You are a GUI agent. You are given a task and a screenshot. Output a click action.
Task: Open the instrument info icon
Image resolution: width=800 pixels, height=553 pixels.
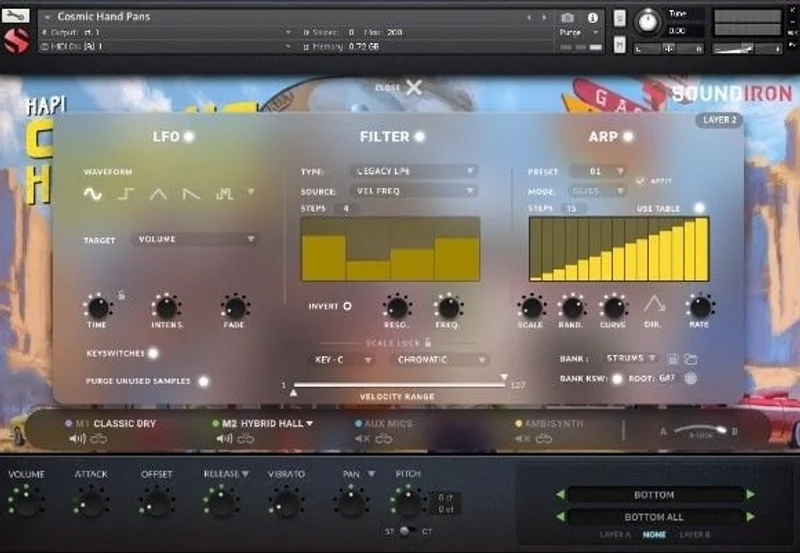pos(592,18)
